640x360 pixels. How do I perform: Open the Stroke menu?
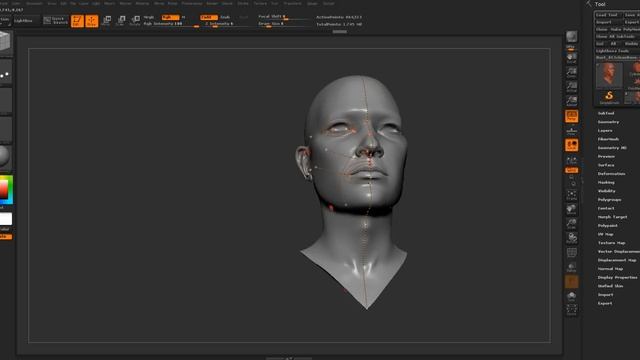[x=243, y=3]
